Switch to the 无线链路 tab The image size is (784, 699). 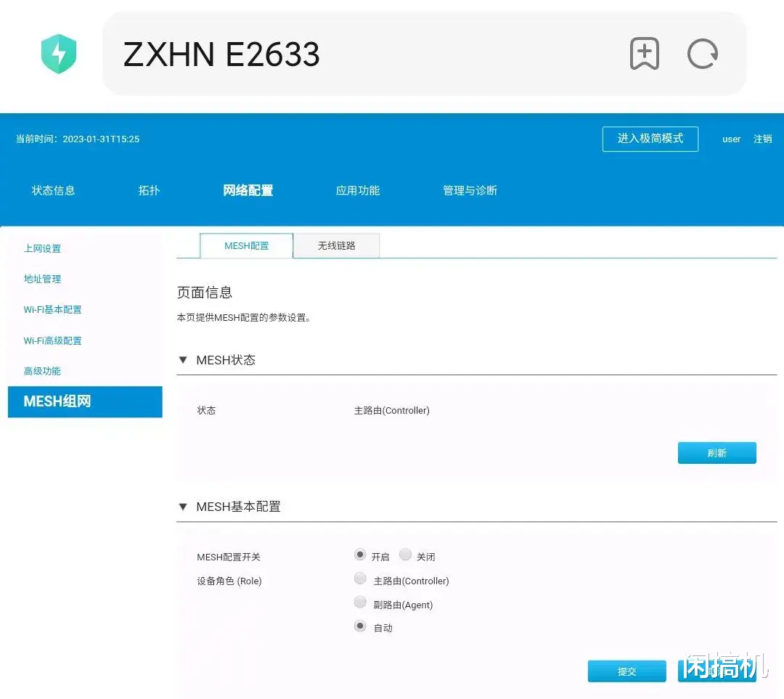(x=337, y=245)
